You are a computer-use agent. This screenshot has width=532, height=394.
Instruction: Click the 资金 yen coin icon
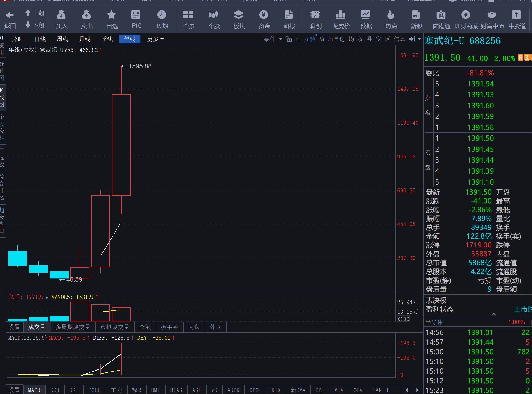[x=264, y=15]
